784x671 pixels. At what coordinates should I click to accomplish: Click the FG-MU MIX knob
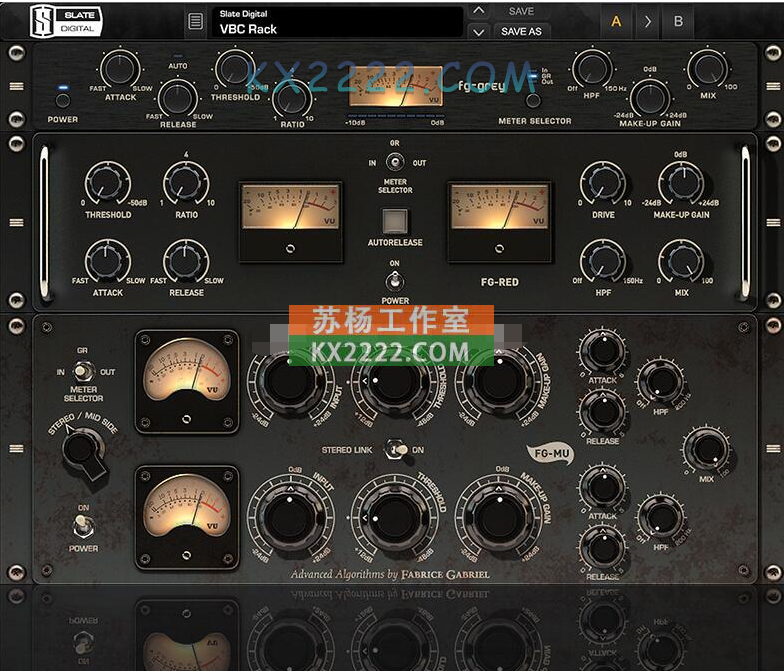(x=706, y=450)
